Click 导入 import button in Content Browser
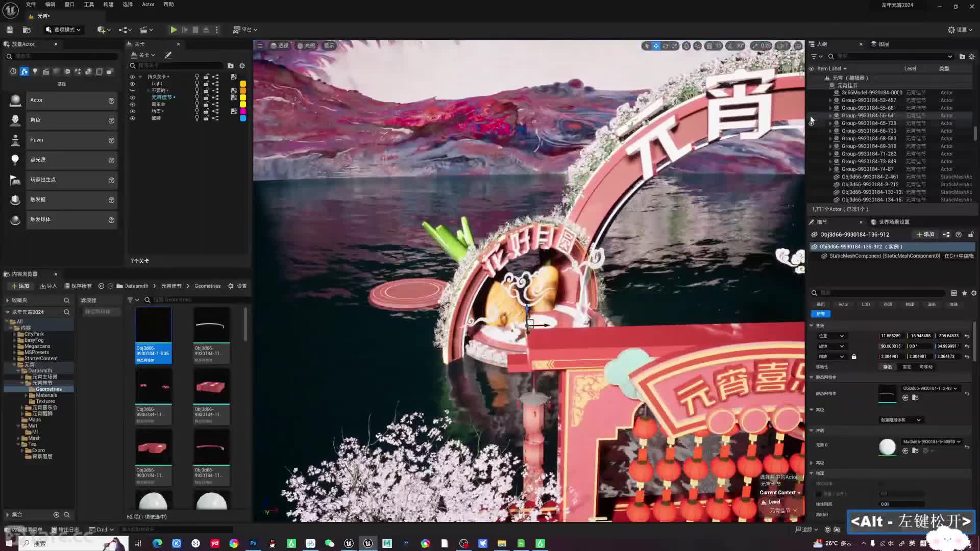This screenshot has width=980, height=551. 48,286
